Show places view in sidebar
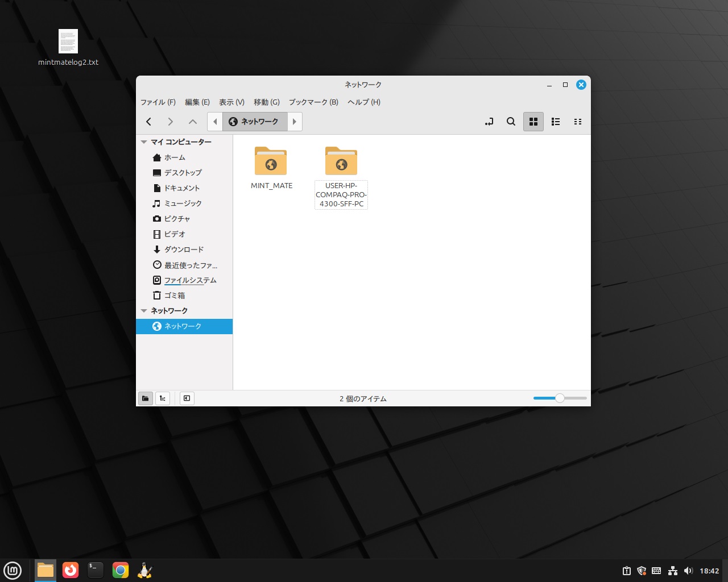728x582 pixels. point(146,398)
